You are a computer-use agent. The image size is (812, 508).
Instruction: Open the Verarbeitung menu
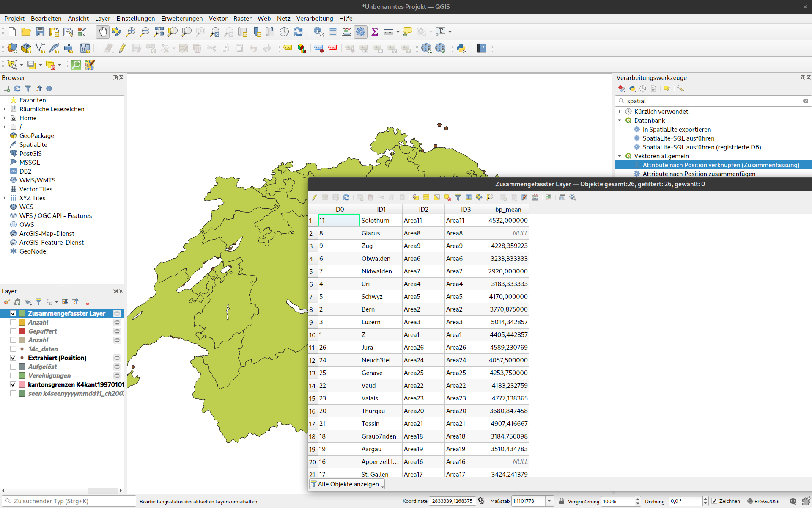[x=314, y=19]
